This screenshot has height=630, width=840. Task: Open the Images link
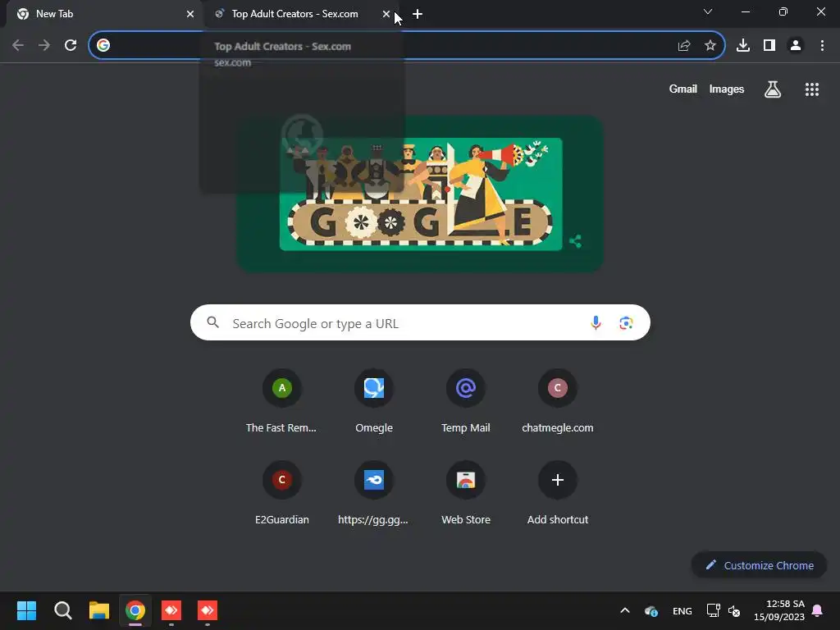(727, 89)
